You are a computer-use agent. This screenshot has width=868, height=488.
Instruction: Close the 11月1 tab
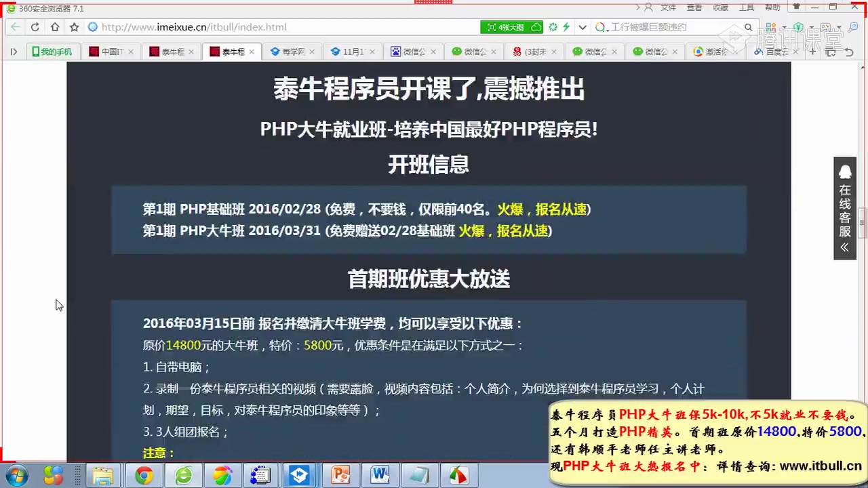pyautogui.click(x=372, y=52)
